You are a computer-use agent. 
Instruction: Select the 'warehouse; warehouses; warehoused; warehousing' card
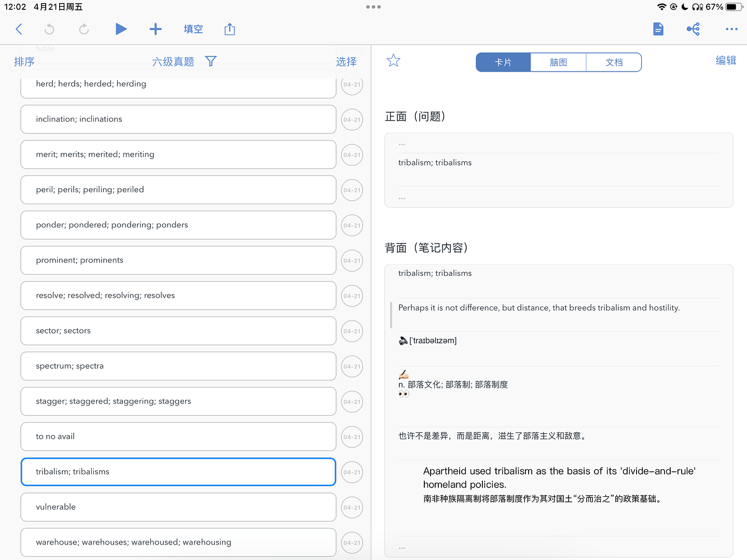[x=178, y=542]
